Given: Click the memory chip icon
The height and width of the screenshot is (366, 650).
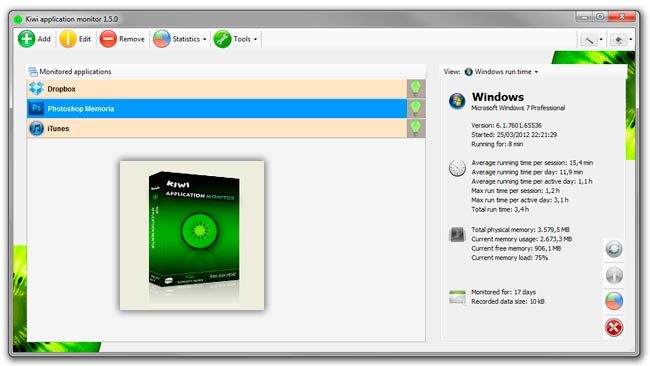Looking at the screenshot, I should tap(457, 235).
